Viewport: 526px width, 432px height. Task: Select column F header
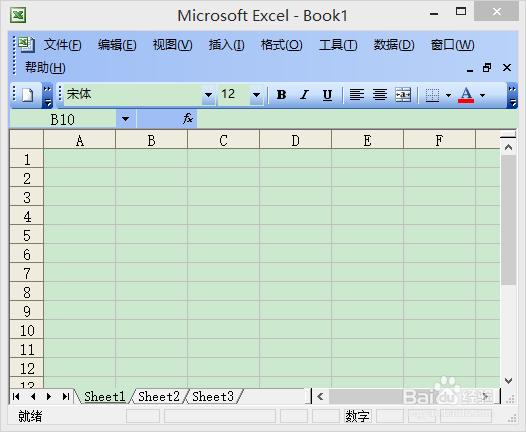pyautogui.click(x=439, y=140)
